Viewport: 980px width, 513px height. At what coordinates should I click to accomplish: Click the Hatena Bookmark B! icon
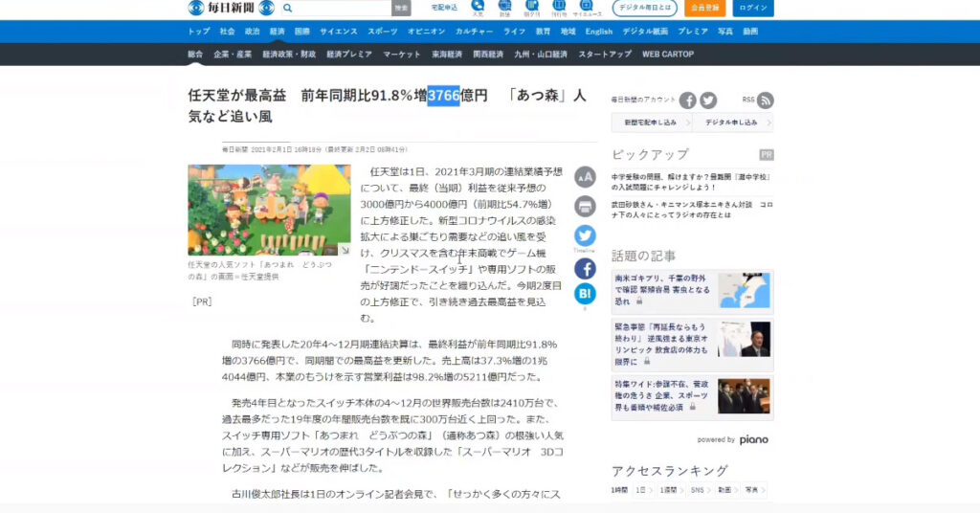point(585,294)
